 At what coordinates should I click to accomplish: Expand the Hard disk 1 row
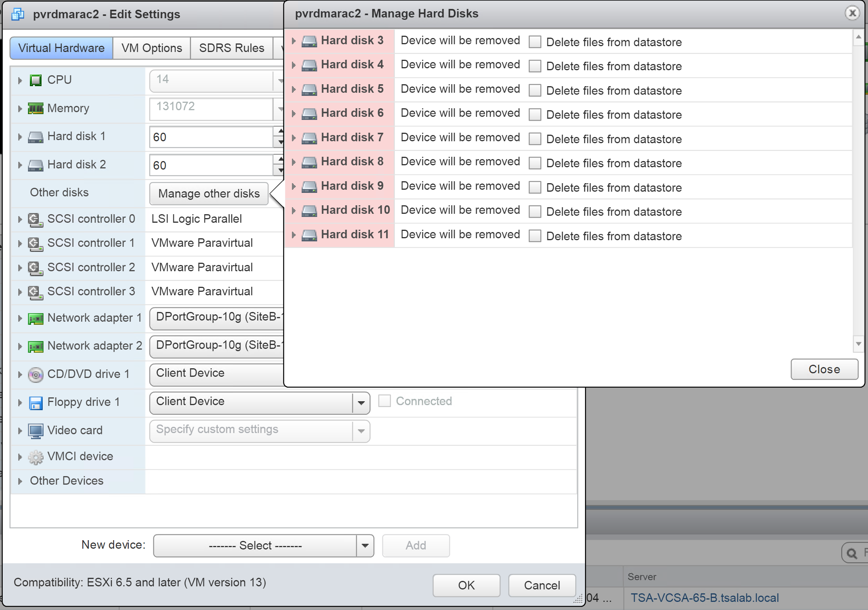(20, 137)
